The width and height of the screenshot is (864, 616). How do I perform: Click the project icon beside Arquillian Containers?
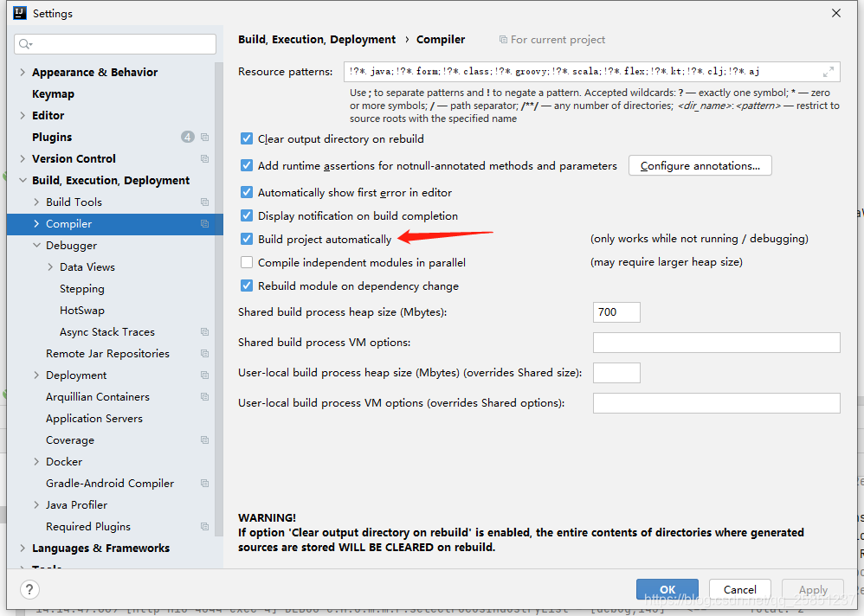(x=205, y=397)
